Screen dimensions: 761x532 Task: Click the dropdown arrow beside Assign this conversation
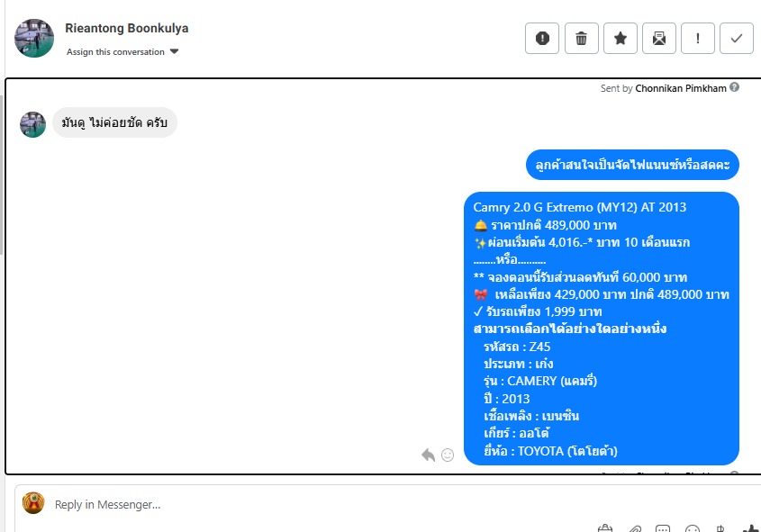click(174, 51)
